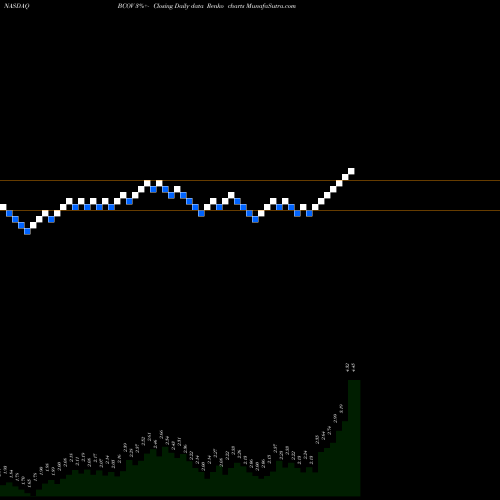Click the tallest green volume bar
500x500 pixels.
pyautogui.click(x=354, y=438)
